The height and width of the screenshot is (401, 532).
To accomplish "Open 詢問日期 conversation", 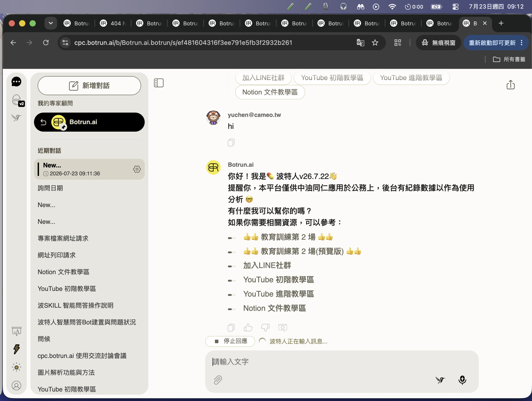I will tap(89, 188).
